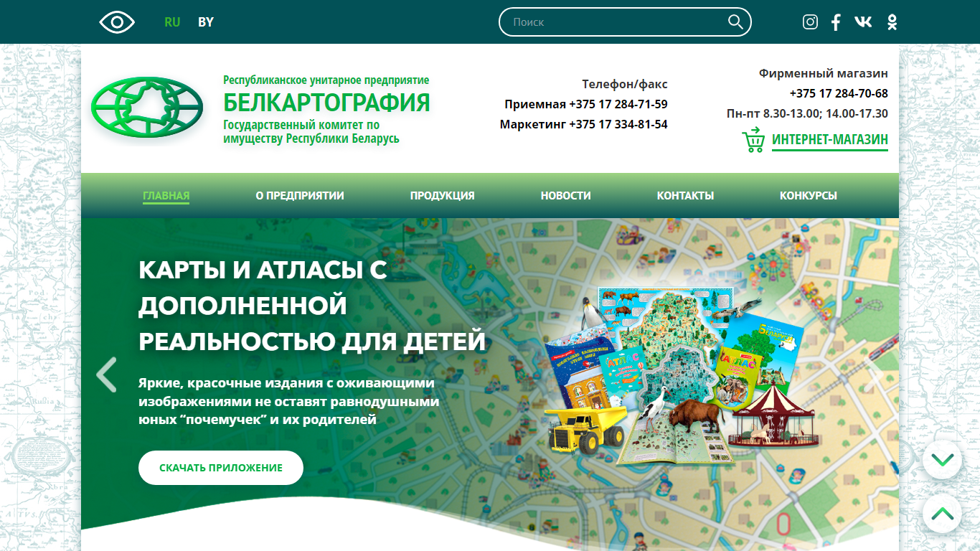The width and height of the screenshot is (980, 551).
Task: Toggle the accessibility eye icon
Action: [x=117, y=22]
